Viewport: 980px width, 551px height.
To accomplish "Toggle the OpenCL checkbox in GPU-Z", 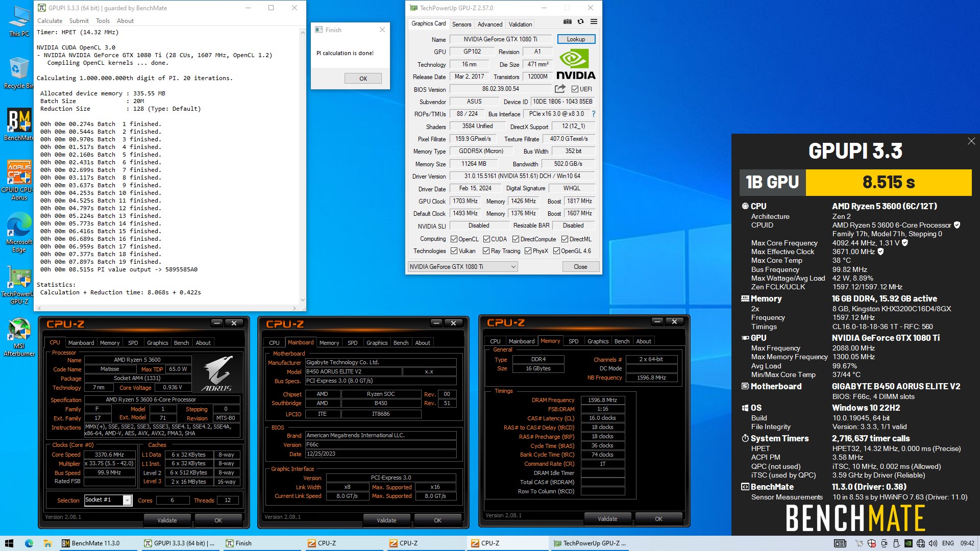I will (454, 239).
